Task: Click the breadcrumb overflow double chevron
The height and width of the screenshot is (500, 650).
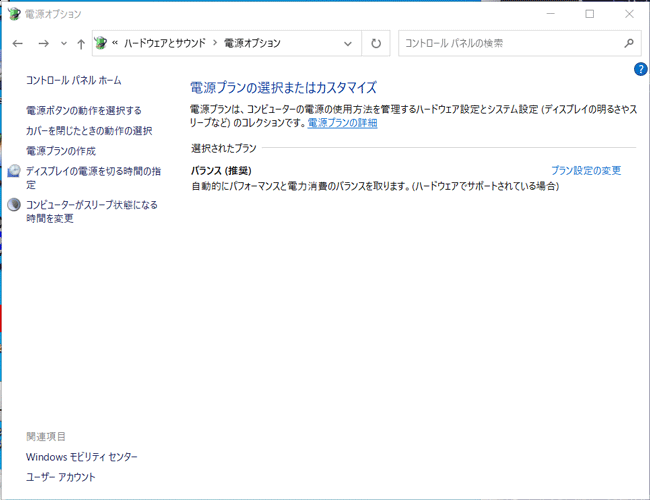Action: click(115, 43)
